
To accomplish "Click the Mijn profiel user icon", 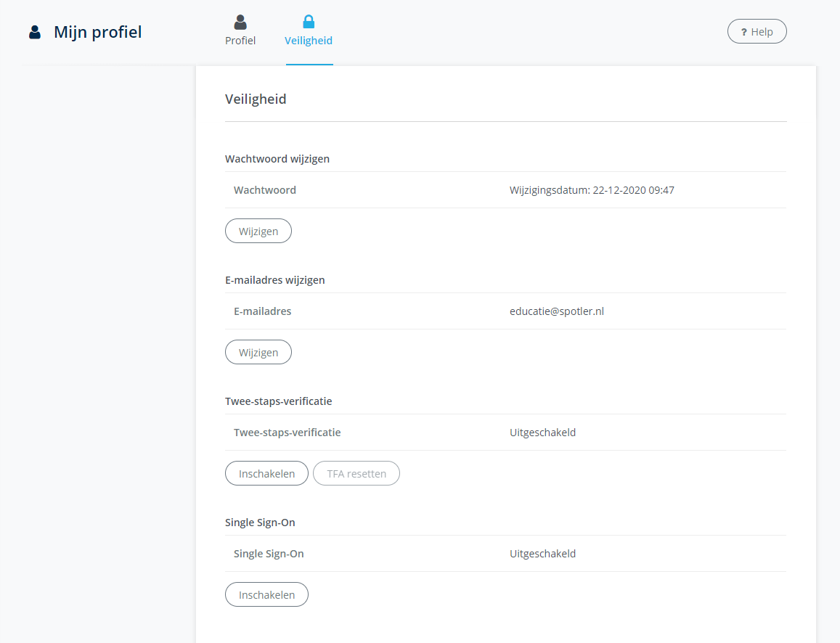I will (x=35, y=32).
